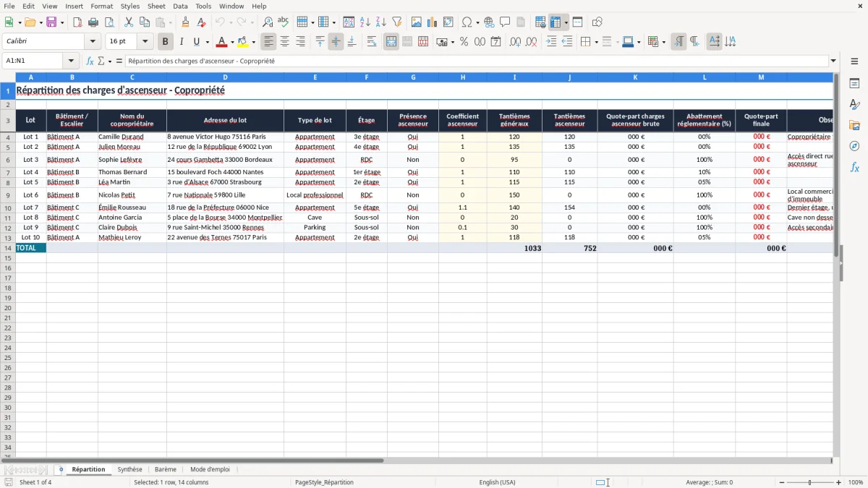The image size is (868, 488).
Task: Run the Spelling check icon
Action: (284, 22)
